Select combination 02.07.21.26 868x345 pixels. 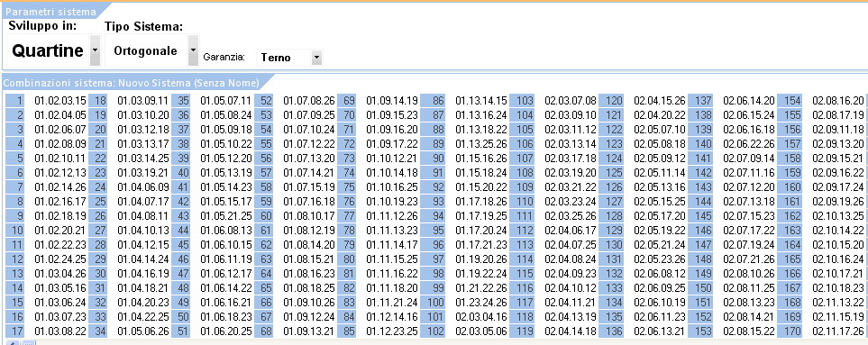749,259
